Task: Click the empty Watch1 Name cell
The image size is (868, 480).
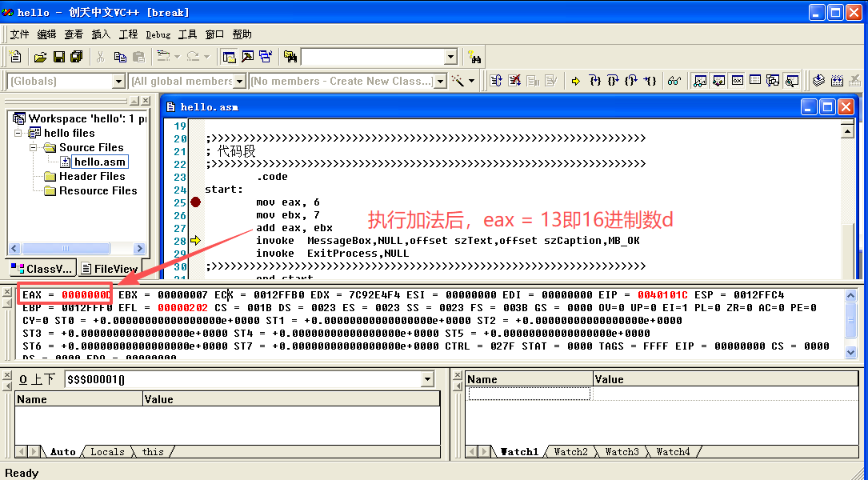Action: (x=530, y=393)
